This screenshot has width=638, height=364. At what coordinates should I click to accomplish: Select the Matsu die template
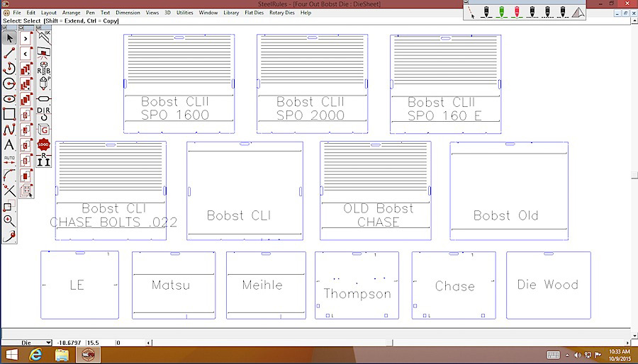(174, 285)
